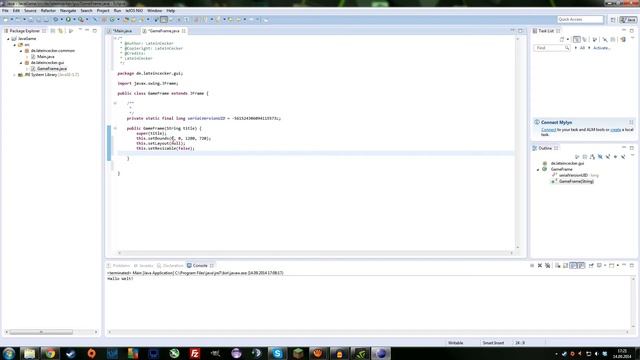The image size is (640, 360).
Task: Open the File menu
Action: click(x=5, y=11)
